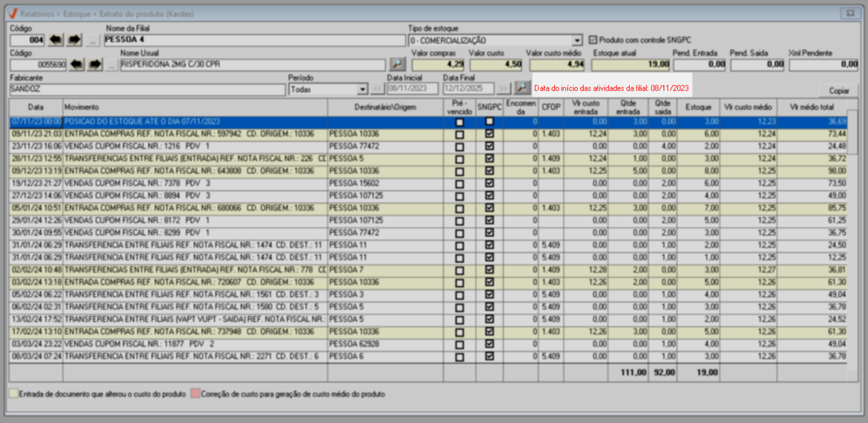Click the forward arrows after Data Final
Image resolution: width=868 pixels, height=423 pixels.
[503, 89]
